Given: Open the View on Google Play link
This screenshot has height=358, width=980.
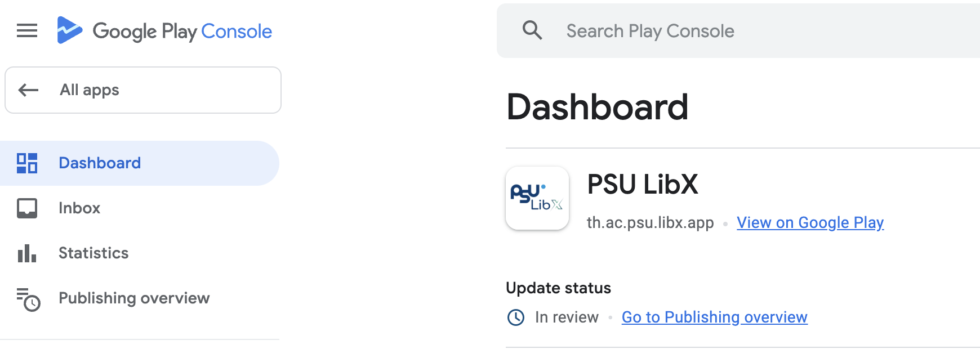Looking at the screenshot, I should (x=810, y=222).
